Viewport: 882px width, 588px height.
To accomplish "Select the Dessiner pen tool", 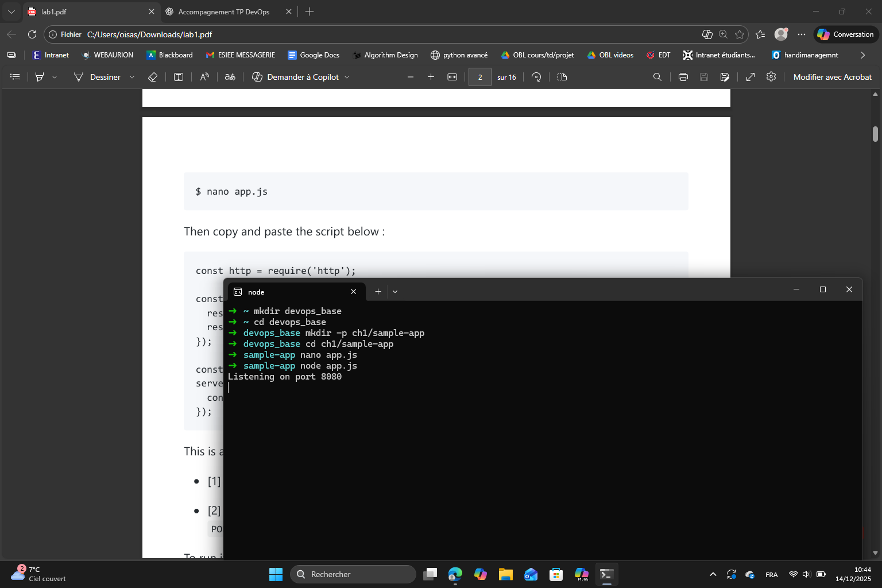I will tap(79, 76).
